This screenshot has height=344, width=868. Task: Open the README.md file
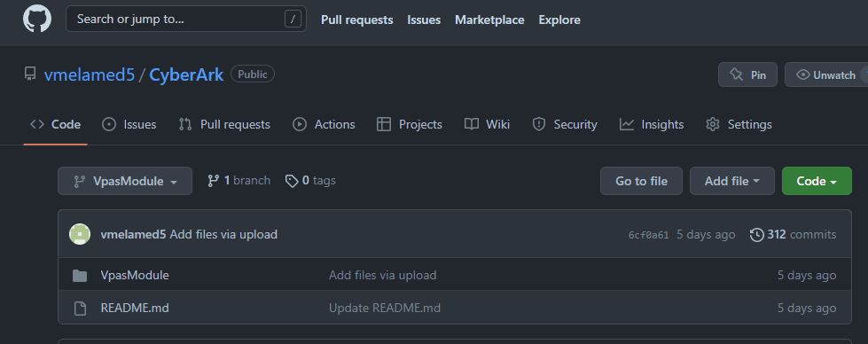[135, 308]
